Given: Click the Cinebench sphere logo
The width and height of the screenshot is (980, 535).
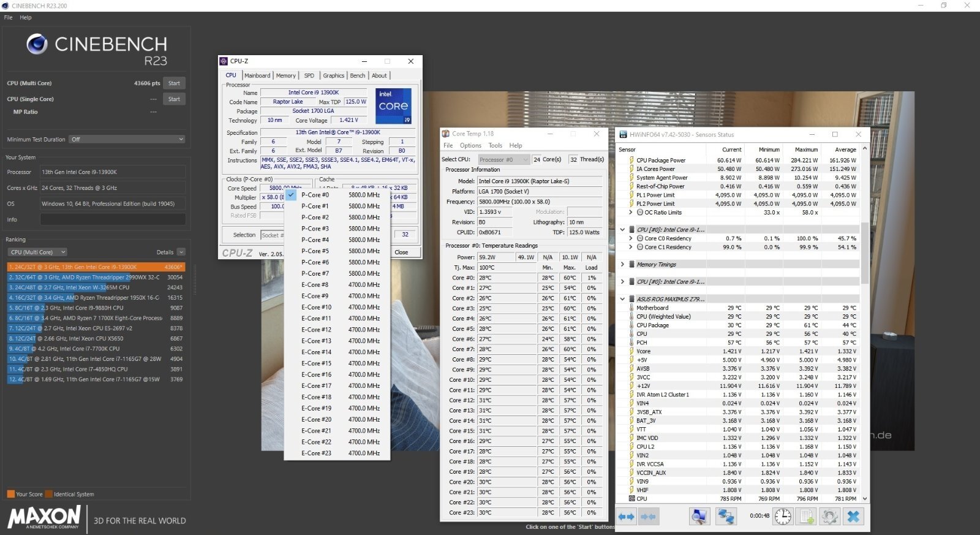Looking at the screenshot, I should point(37,44).
